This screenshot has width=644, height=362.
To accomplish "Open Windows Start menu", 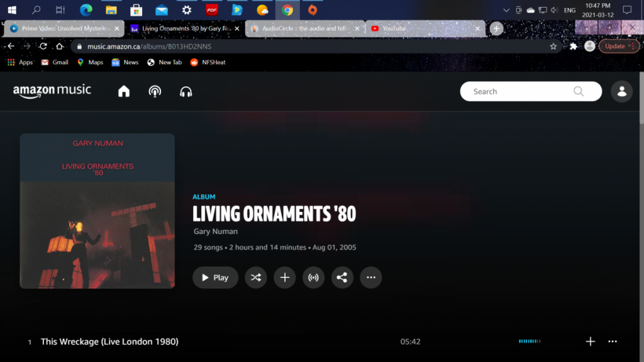I will tap(12, 10).
